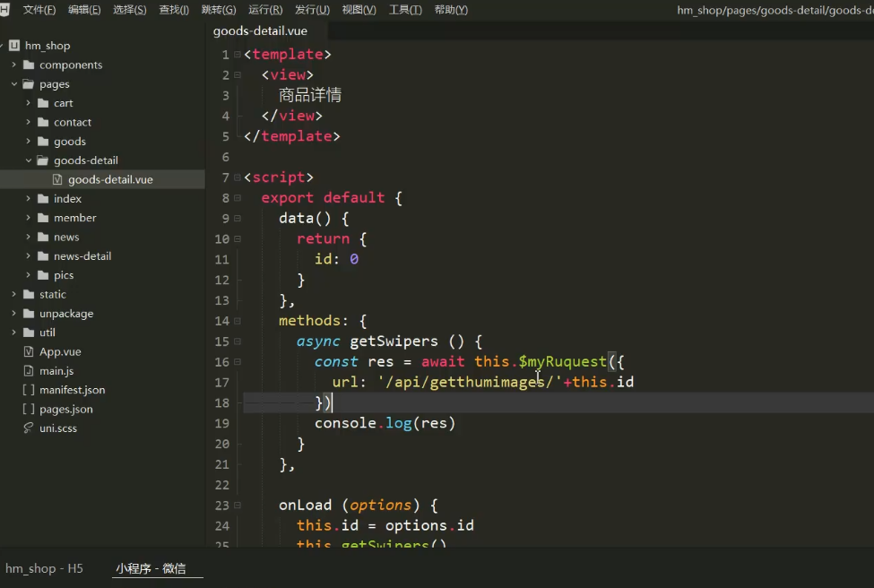Expand the index folder chevron
Screen dimensions: 874x588
pos(28,198)
